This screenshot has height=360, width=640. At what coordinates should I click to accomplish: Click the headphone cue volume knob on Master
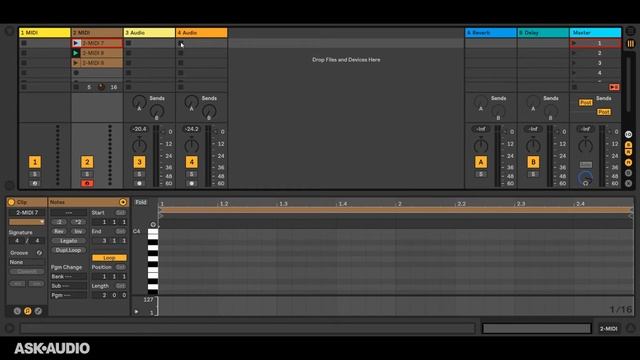click(x=585, y=178)
